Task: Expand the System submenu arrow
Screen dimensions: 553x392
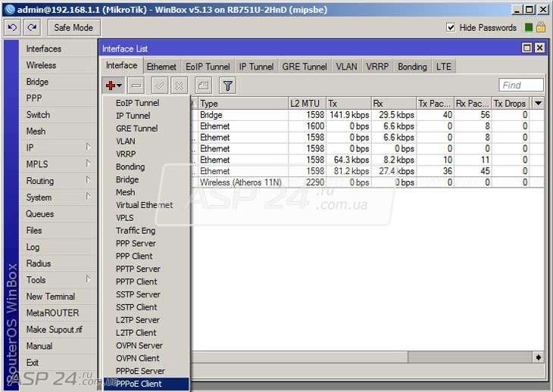Action: [88, 196]
